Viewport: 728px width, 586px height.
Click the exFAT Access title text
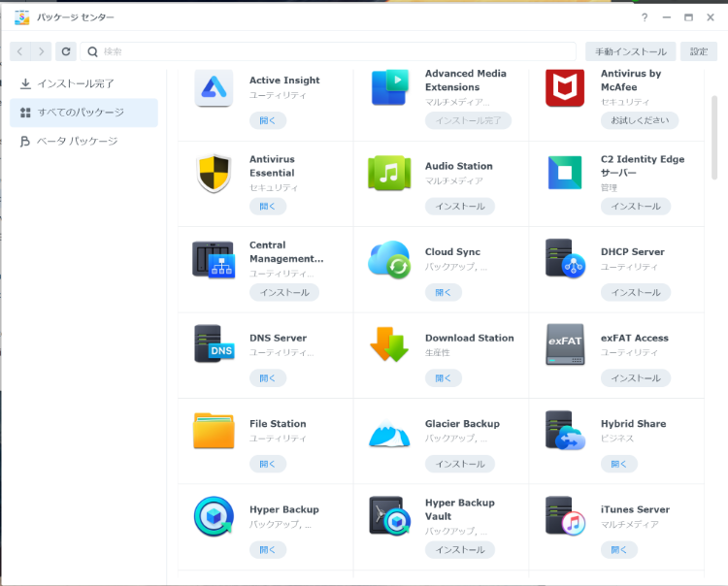click(x=635, y=338)
